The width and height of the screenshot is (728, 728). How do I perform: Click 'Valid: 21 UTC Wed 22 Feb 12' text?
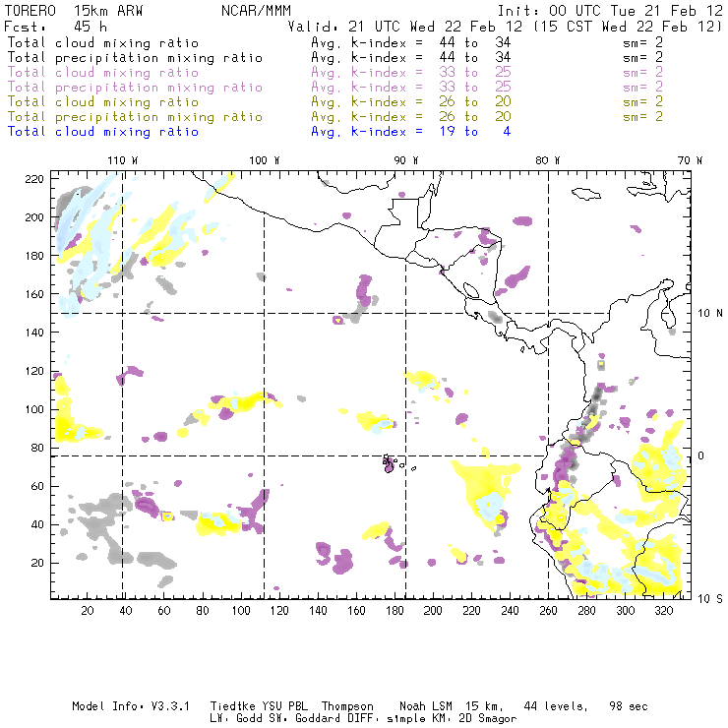pos(405,27)
